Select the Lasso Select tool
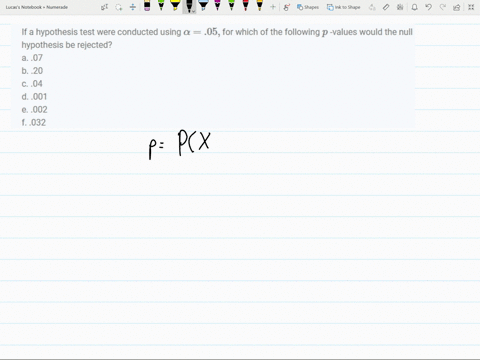This screenshot has width=480, height=360. (x=119, y=7)
